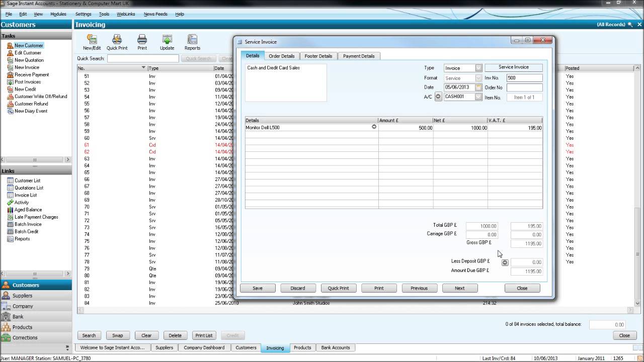Click the Update toolbar icon
The height and width of the screenshot is (362, 644).
pyautogui.click(x=167, y=42)
